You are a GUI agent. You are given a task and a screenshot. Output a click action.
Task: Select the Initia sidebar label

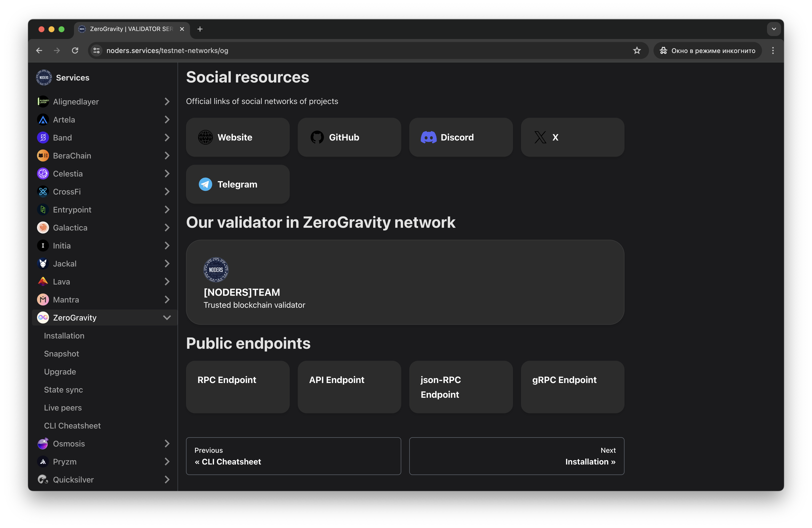pos(62,245)
